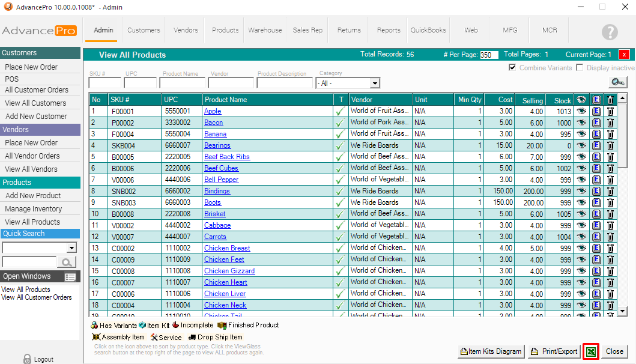Click the ViewGlass search button above the table
Image resolution: width=636 pixels, height=364 pixels.
pyautogui.click(x=617, y=82)
